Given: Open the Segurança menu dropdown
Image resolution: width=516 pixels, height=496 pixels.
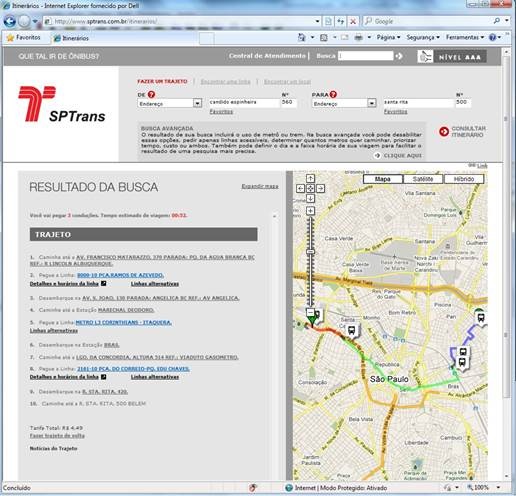Looking at the screenshot, I should tap(423, 37).
